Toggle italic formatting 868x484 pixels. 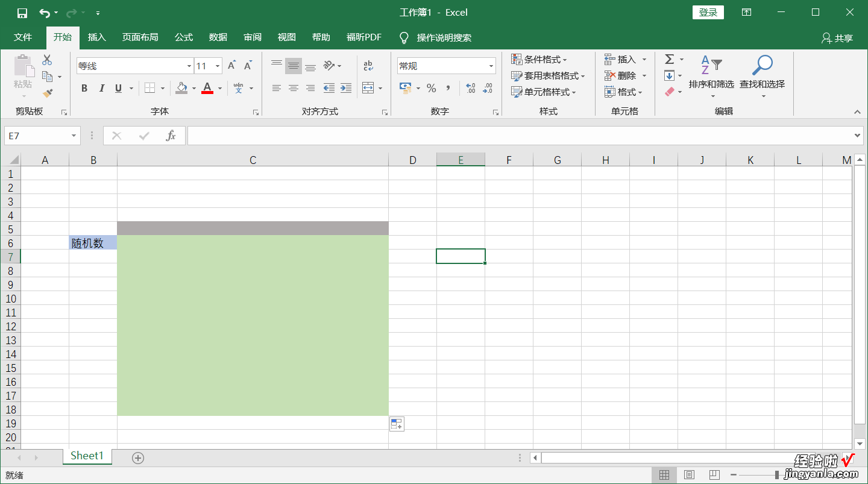coord(102,88)
